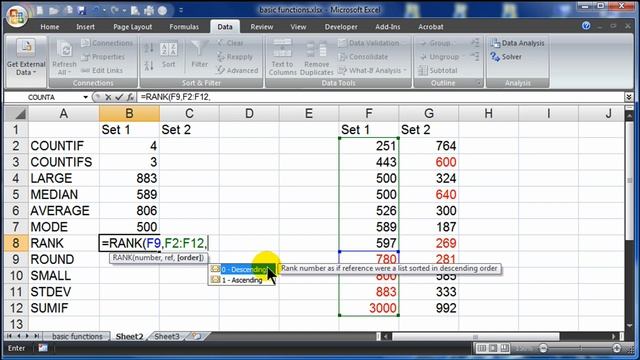
Task: Click Consolidate
Action: pyautogui.click(x=363, y=57)
